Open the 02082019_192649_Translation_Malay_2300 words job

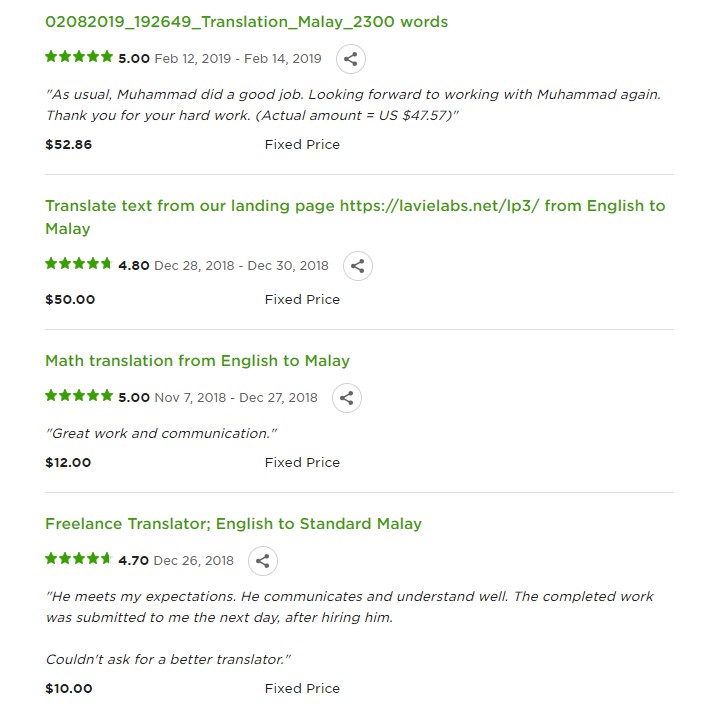[x=246, y=22]
